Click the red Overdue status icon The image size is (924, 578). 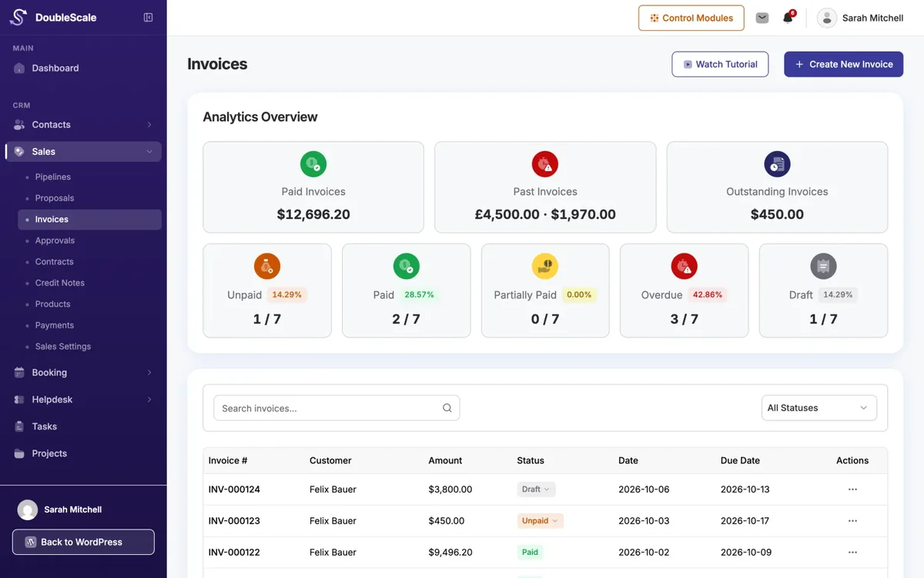pyautogui.click(x=685, y=267)
